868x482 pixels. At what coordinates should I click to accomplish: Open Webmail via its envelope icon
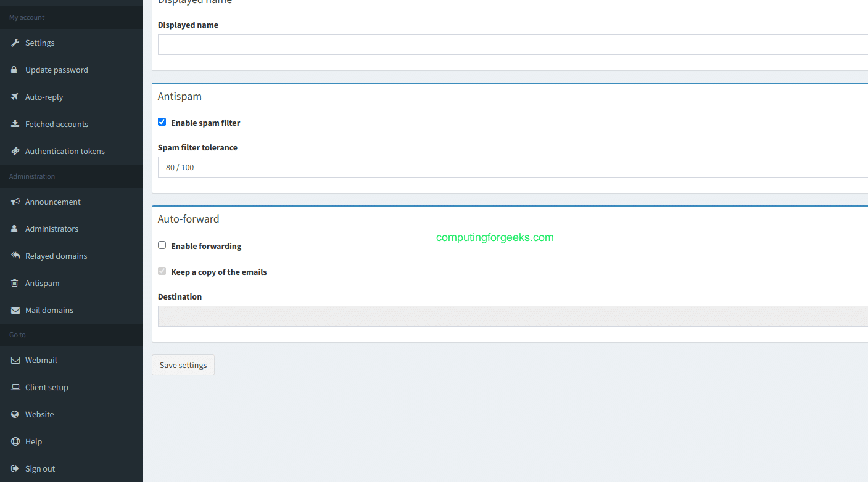[14, 360]
